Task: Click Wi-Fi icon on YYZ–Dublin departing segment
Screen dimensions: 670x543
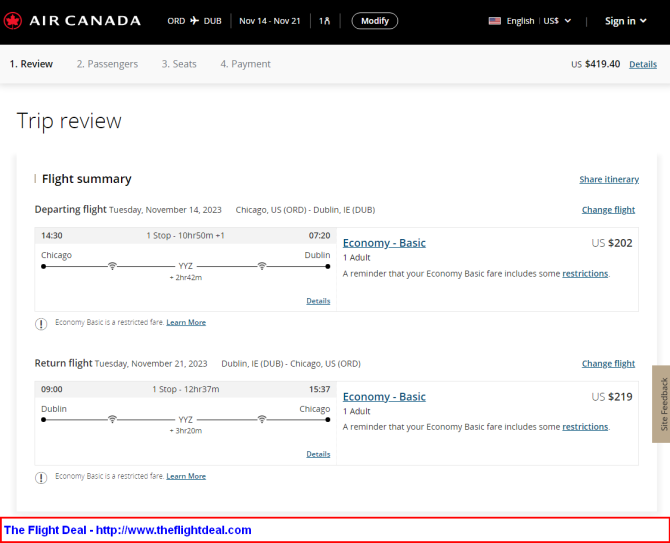Action: pyautogui.click(x=262, y=266)
